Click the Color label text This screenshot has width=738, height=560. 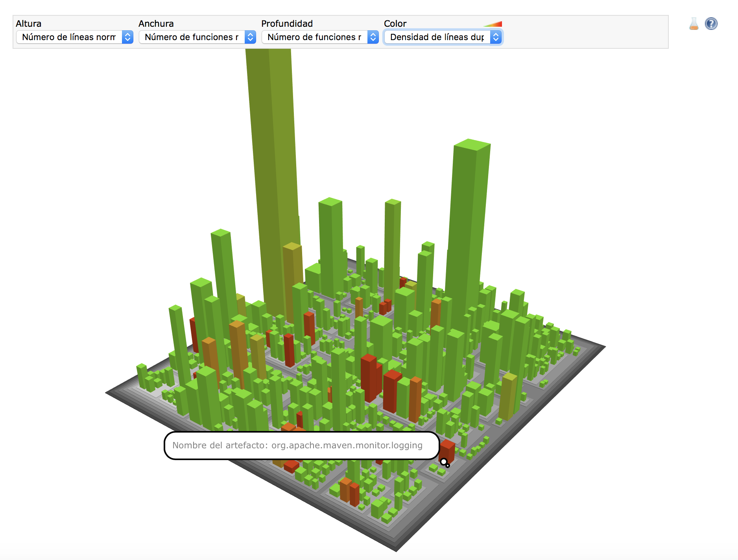coord(395,24)
